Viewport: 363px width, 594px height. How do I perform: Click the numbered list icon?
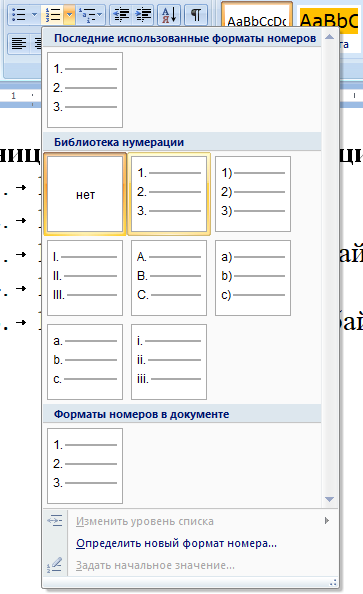pyautogui.click(x=53, y=15)
